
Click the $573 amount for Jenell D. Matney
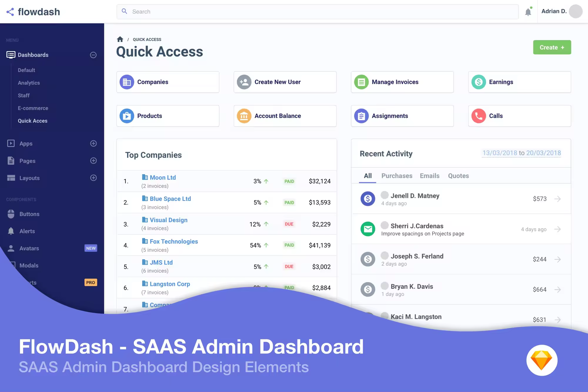pos(540,199)
